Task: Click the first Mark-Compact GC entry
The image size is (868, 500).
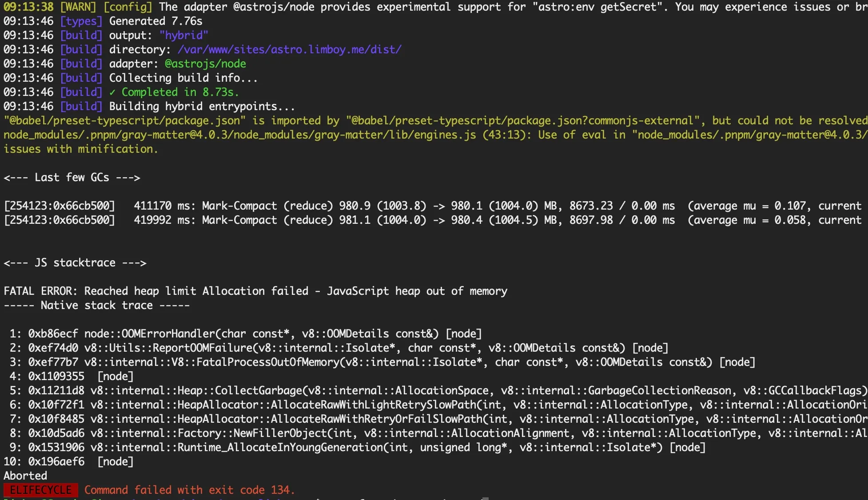Action: tap(239, 206)
